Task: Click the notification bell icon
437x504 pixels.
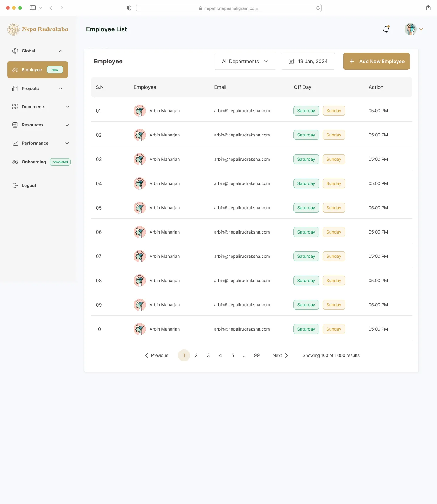Action: (x=386, y=29)
